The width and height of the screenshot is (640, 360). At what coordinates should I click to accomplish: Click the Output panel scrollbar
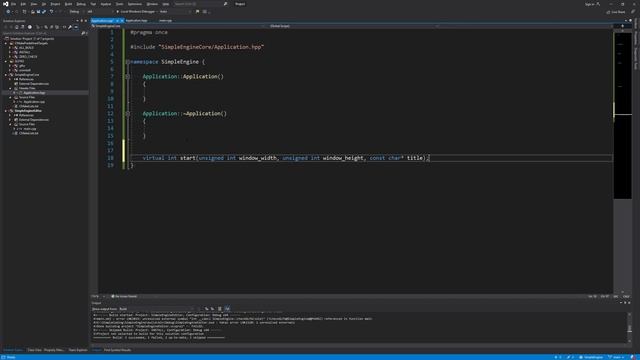[x=629, y=328]
